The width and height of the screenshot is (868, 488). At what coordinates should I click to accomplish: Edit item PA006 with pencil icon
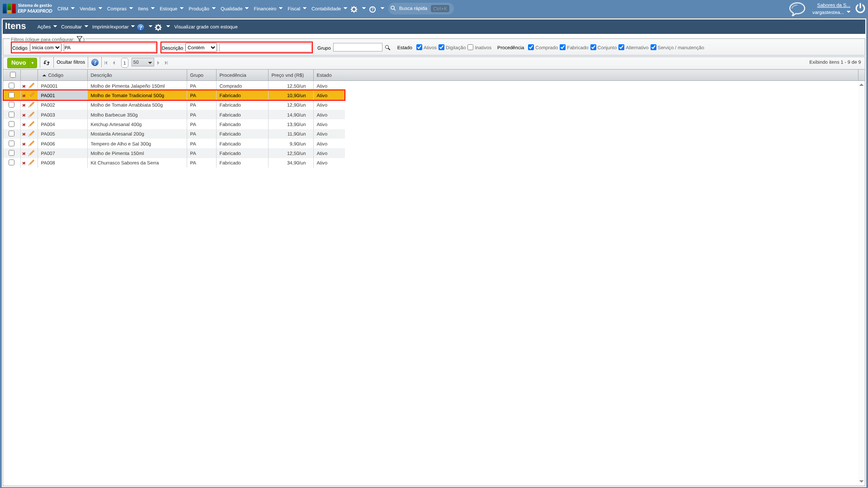[x=32, y=144]
